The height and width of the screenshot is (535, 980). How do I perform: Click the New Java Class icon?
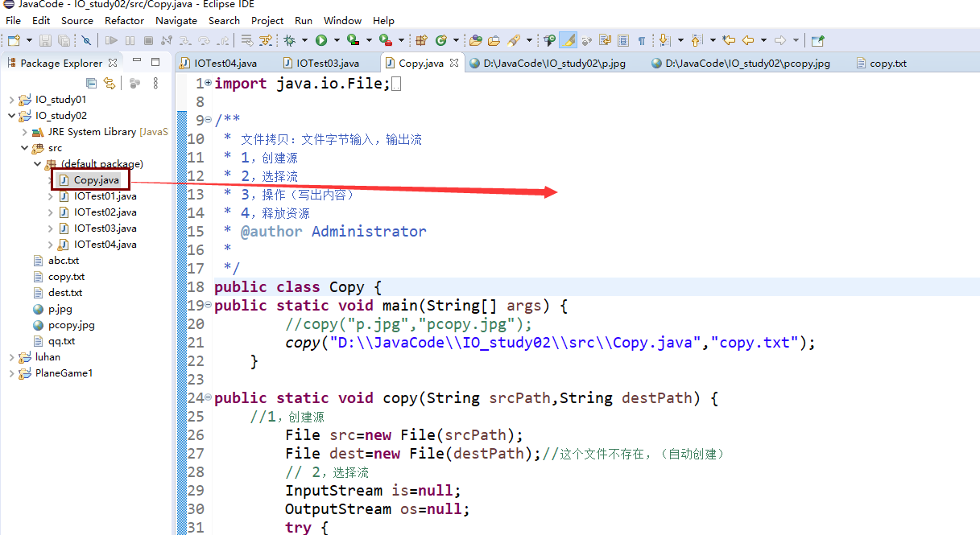(x=440, y=40)
